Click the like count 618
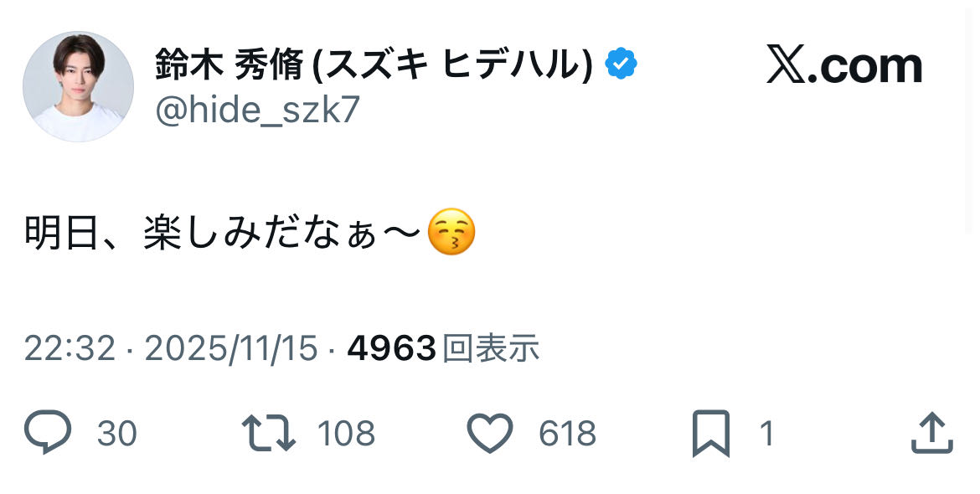Viewport: 980px width, 494px height. (x=567, y=434)
